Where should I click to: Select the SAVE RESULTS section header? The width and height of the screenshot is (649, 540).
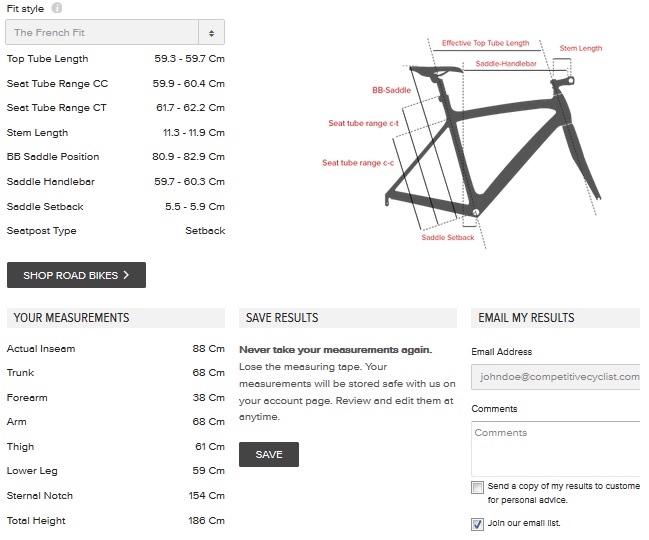(282, 318)
